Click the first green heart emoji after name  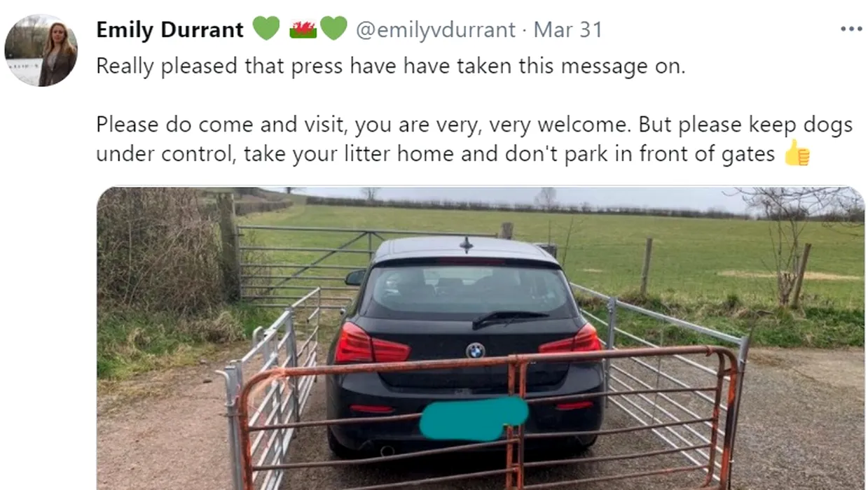point(266,29)
